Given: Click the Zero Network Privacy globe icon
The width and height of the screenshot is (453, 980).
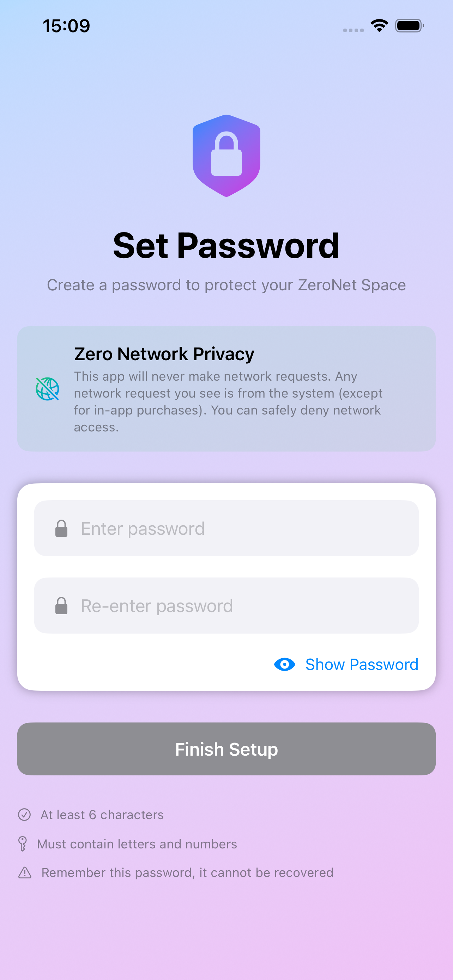Looking at the screenshot, I should pos(47,389).
